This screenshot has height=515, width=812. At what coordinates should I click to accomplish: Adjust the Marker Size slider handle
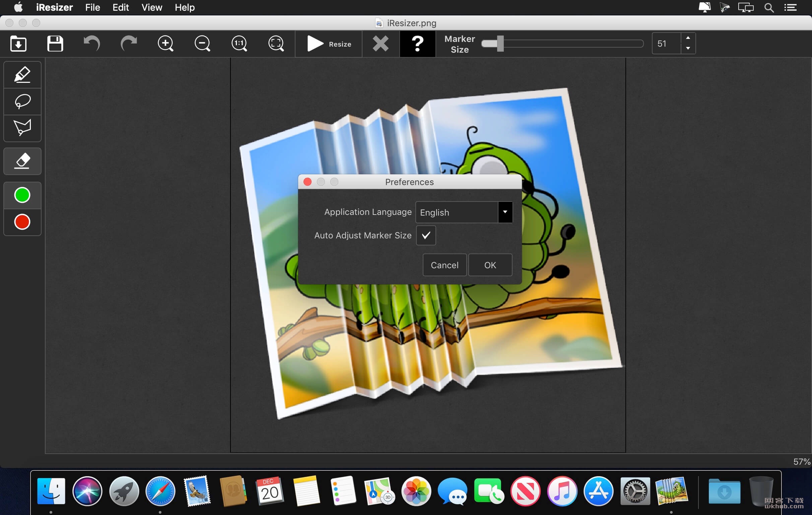click(x=500, y=44)
